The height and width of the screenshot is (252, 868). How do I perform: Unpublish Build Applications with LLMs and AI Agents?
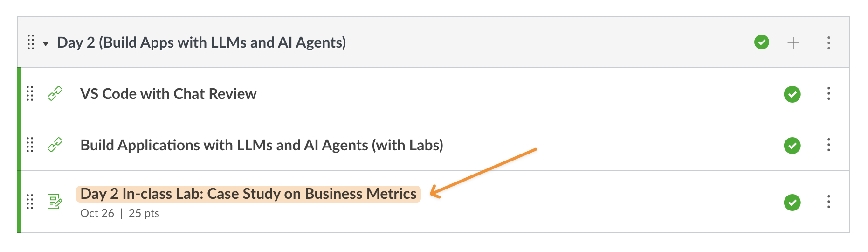[x=792, y=146]
